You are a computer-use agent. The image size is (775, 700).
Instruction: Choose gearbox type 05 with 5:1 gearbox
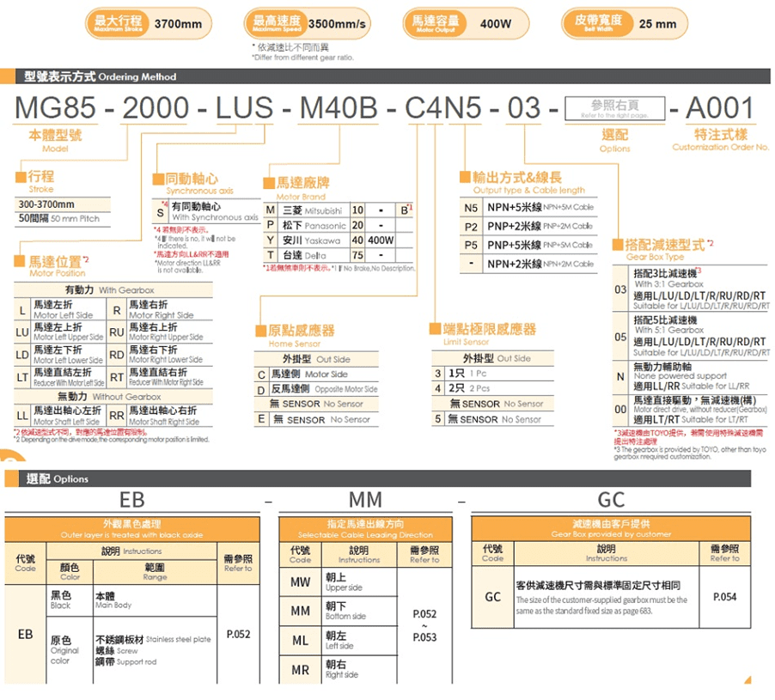tap(691, 334)
